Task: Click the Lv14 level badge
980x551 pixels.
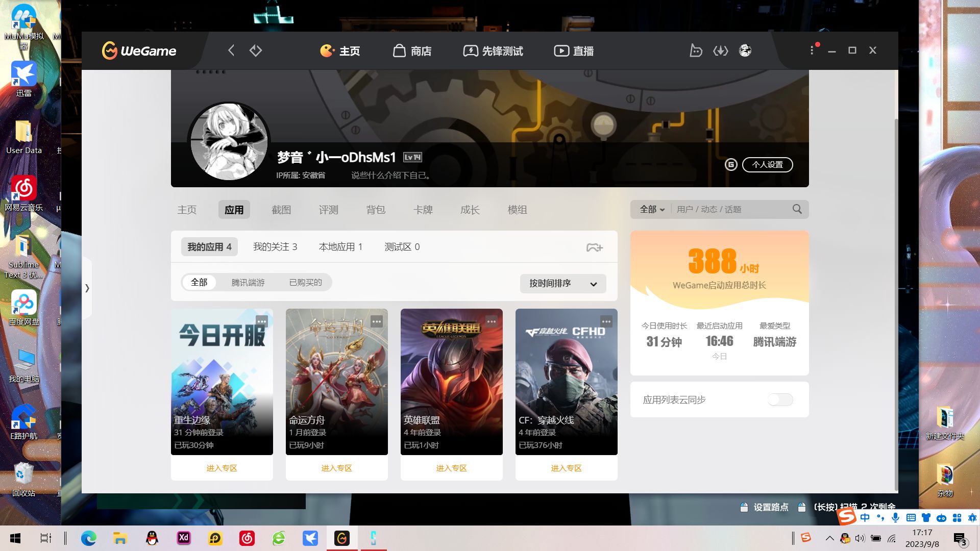Action: (x=412, y=157)
